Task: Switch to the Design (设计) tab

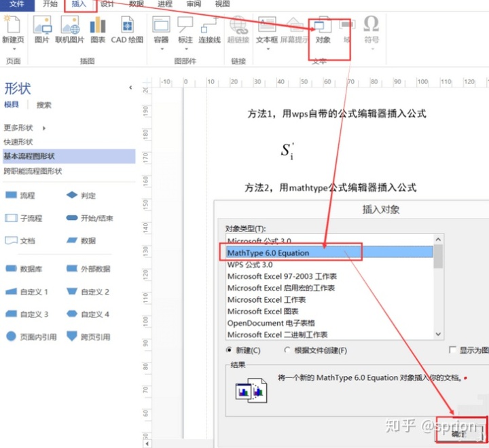Action: [x=107, y=4]
